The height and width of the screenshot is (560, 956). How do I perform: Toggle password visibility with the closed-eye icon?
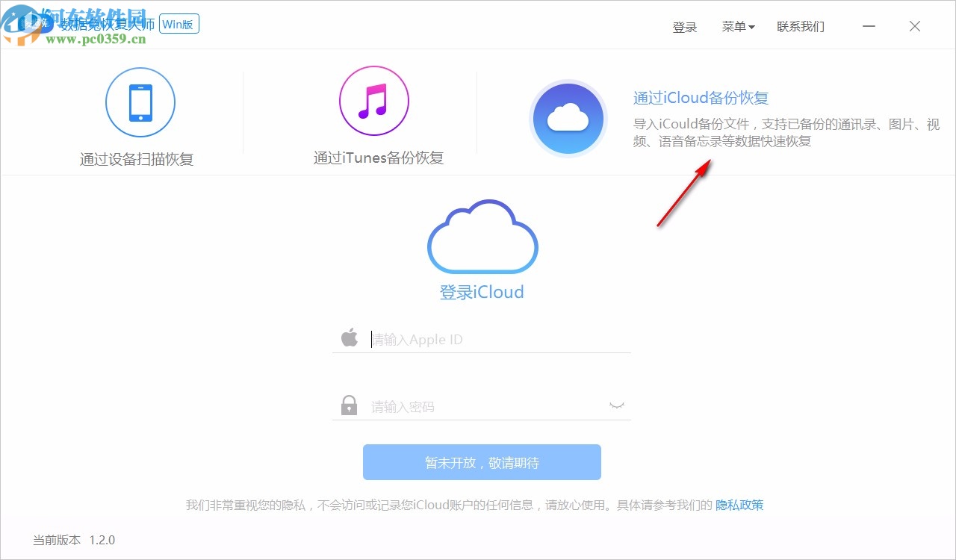(616, 405)
